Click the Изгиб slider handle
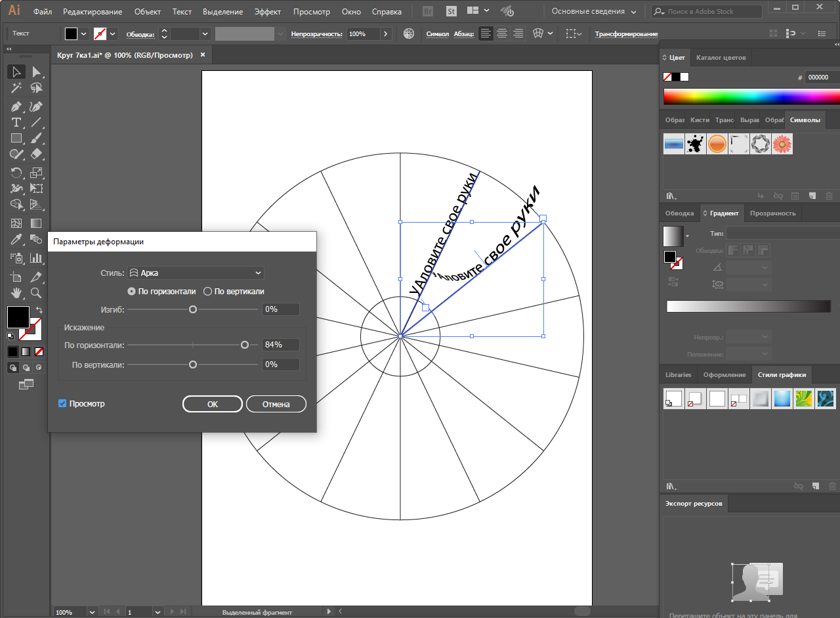 click(x=193, y=309)
